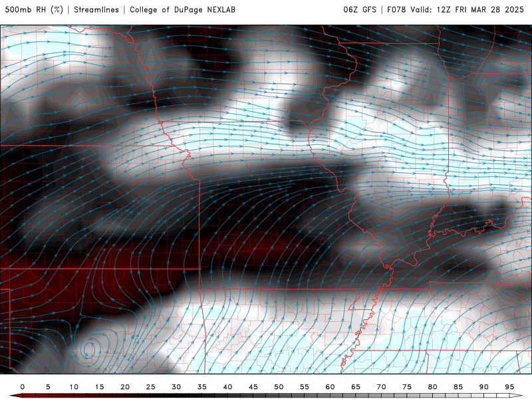Click the '55' value on the color scale
This screenshot has height=399, width=532.
point(305,387)
